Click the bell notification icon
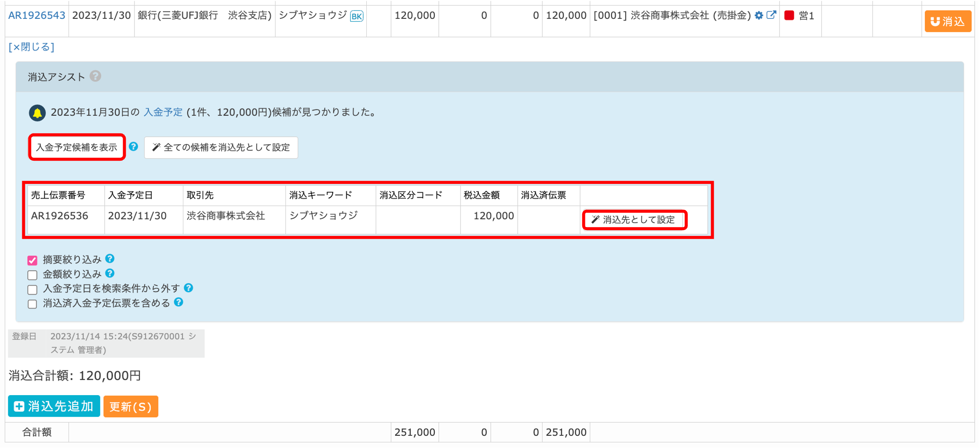The width and height of the screenshot is (980, 448). (37, 113)
